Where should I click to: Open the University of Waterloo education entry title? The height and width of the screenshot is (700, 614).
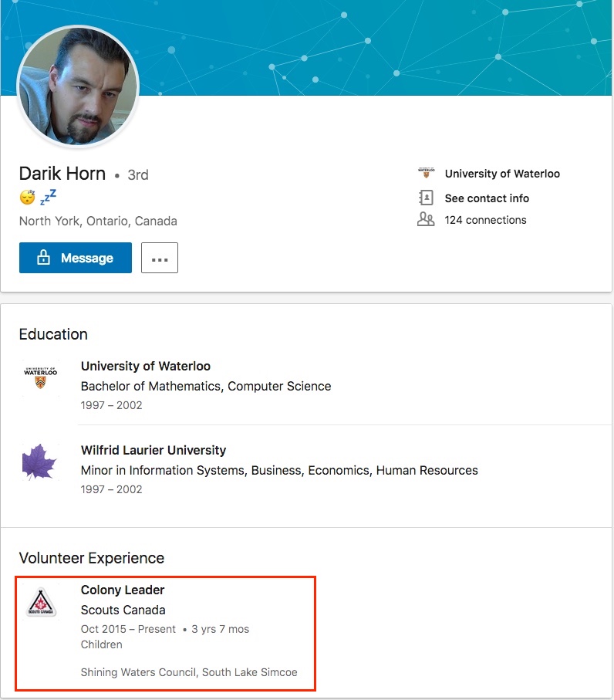(x=146, y=366)
